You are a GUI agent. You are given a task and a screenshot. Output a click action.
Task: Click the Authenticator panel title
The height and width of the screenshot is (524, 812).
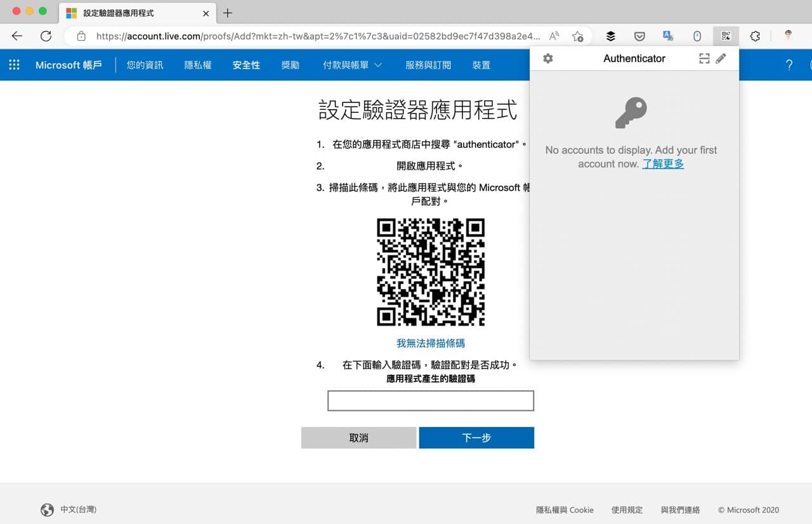(634, 58)
